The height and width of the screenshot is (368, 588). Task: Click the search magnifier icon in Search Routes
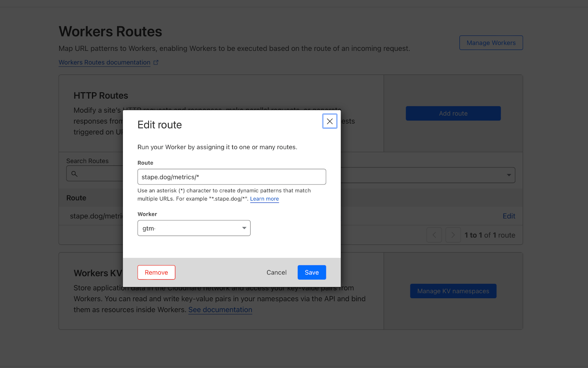coord(74,174)
